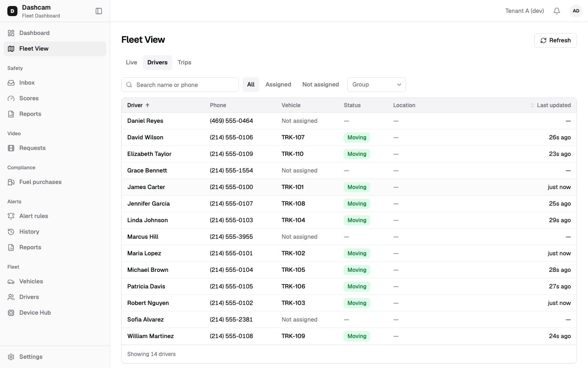Select the All filter option
This screenshot has height=368, width=588.
[251, 85]
